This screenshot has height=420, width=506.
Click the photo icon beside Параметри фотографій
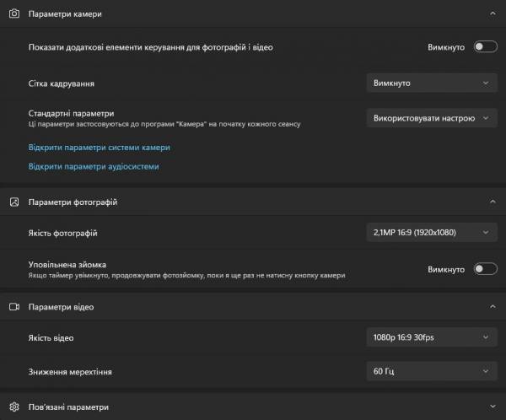[14, 202]
